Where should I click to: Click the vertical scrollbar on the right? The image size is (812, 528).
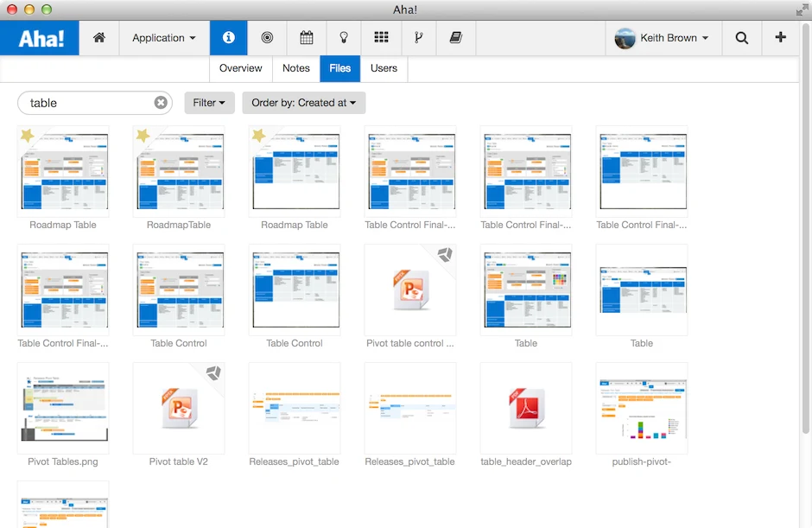(805, 228)
